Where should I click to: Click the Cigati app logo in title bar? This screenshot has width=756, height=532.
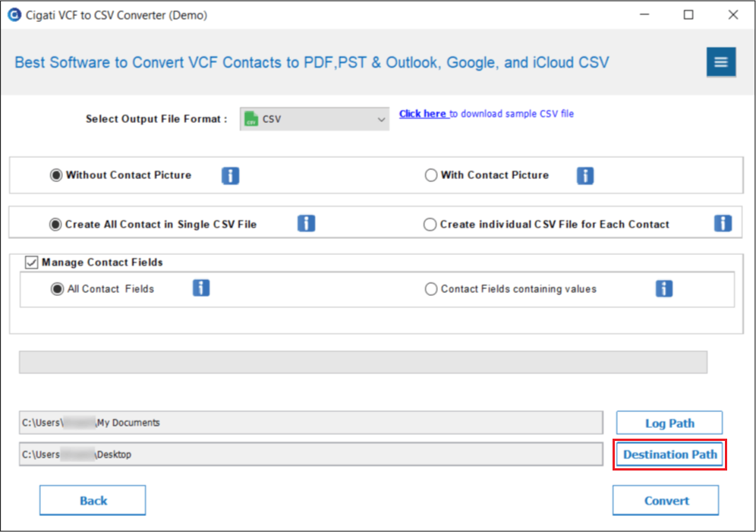(14, 15)
